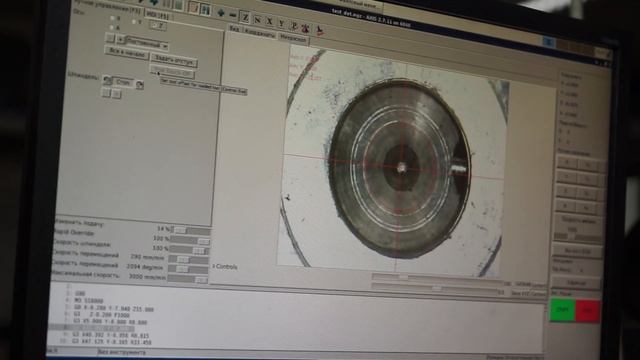The height and width of the screenshot is (360, 640).
Task: Increase spindle speed small plus button
Action: tap(116, 94)
